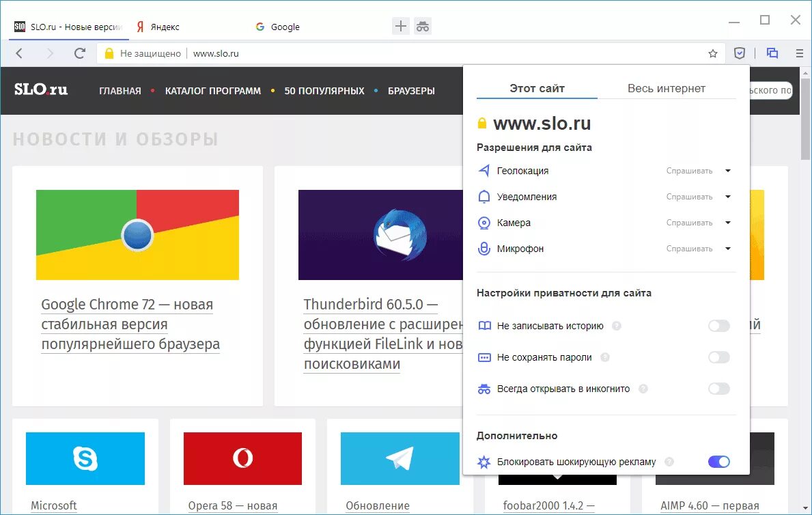
Task: Click help icon next to 'Всегда открывать в инкогнито'
Action: pos(643,389)
